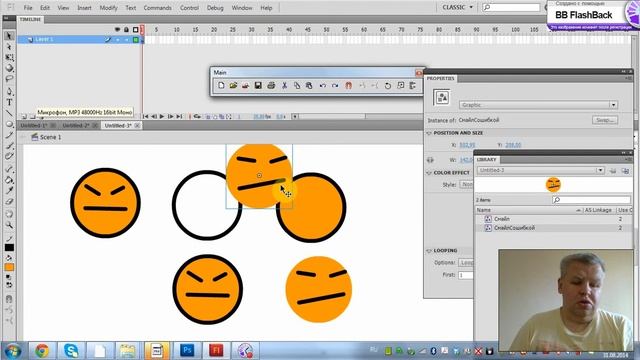
Task: Click the orange fill color swatch
Action: coord(9,267)
